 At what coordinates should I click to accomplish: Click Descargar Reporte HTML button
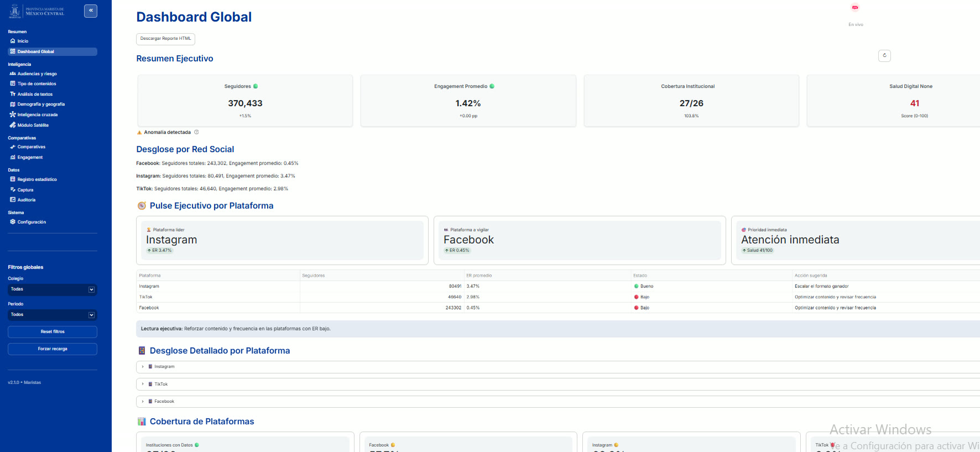(165, 39)
